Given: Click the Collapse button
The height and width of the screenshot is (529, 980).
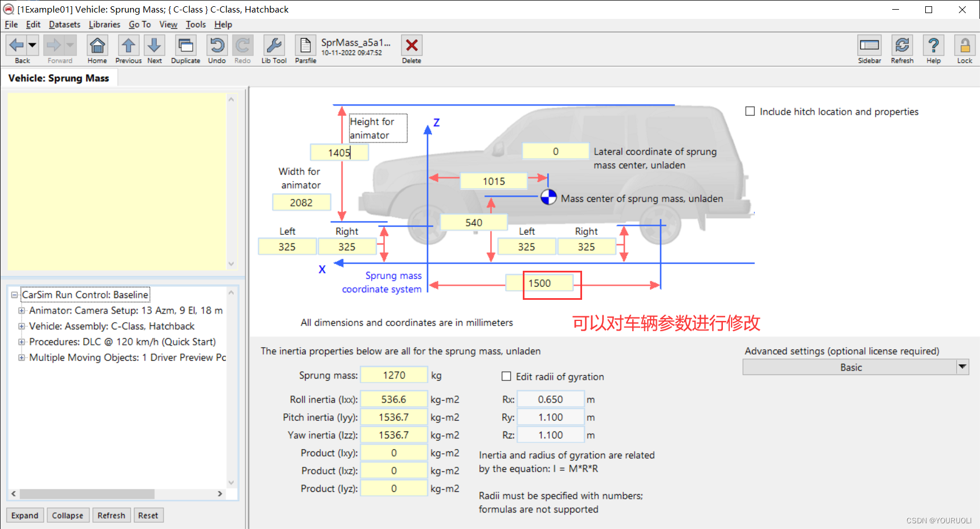Looking at the screenshot, I should [68, 515].
